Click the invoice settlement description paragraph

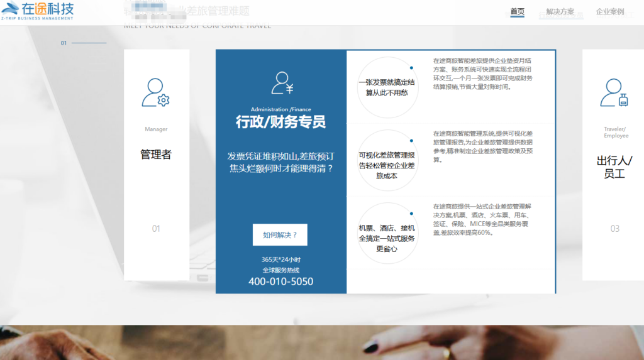tap(482, 74)
